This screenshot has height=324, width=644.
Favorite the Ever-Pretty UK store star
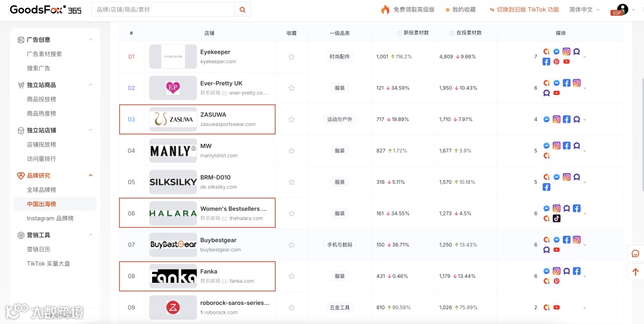(x=292, y=88)
